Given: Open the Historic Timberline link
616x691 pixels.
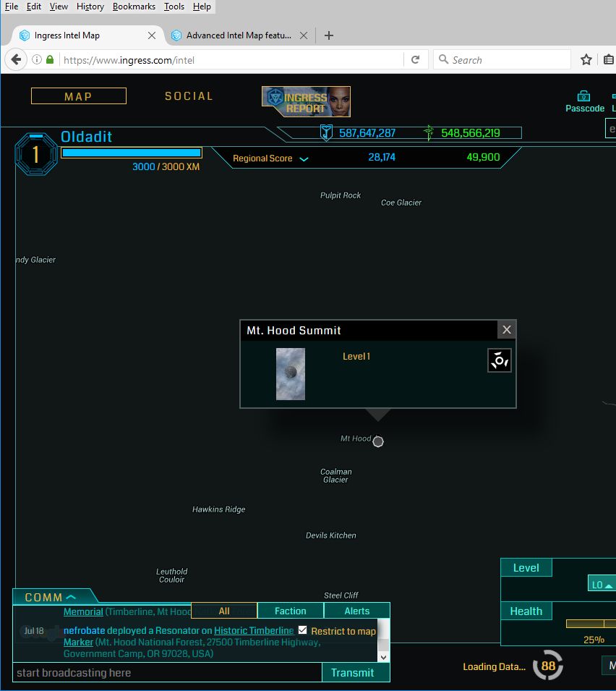Looking at the screenshot, I should pyautogui.click(x=254, y=631).
